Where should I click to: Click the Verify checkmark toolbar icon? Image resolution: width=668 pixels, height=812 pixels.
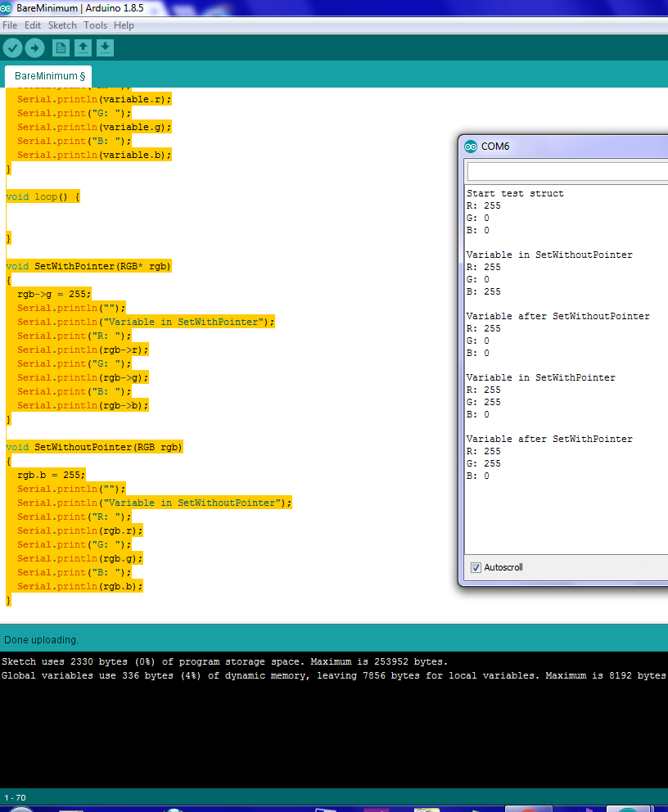tap(13, 48)
